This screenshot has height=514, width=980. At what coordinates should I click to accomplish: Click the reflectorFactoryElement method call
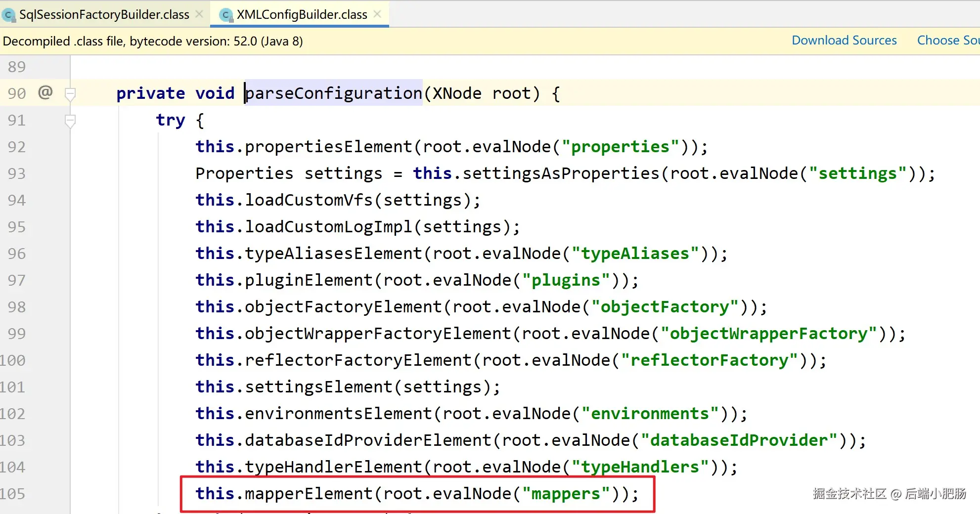(358, 360)
